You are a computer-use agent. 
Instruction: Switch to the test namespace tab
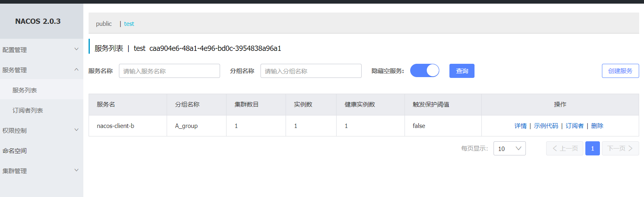click(129, 24)
